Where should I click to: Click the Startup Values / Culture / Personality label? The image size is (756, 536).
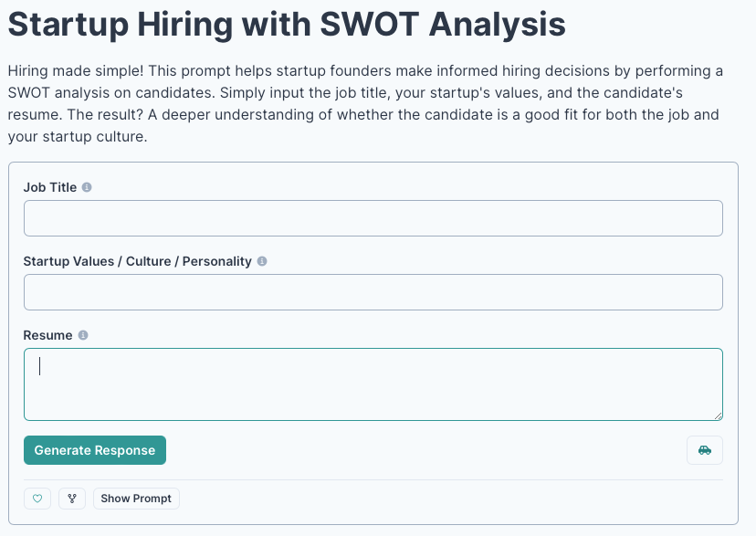[137, 261]
